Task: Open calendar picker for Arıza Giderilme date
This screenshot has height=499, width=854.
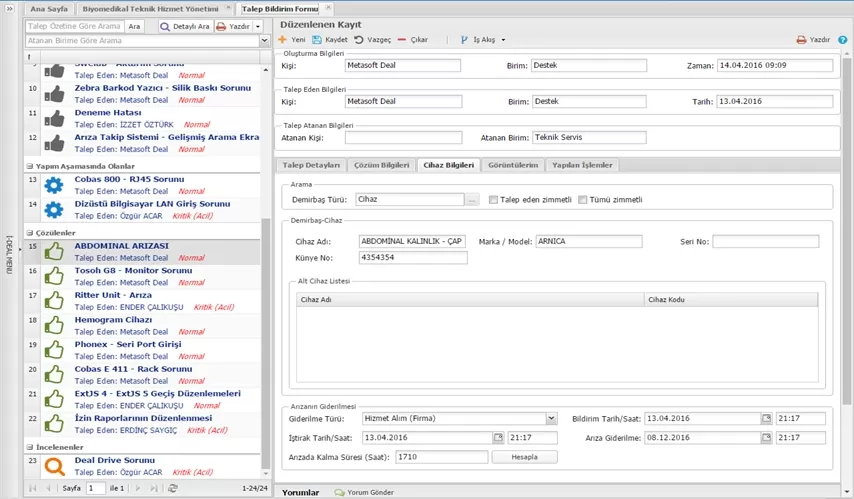Action: pyautogui.click(x=767, y=438)
